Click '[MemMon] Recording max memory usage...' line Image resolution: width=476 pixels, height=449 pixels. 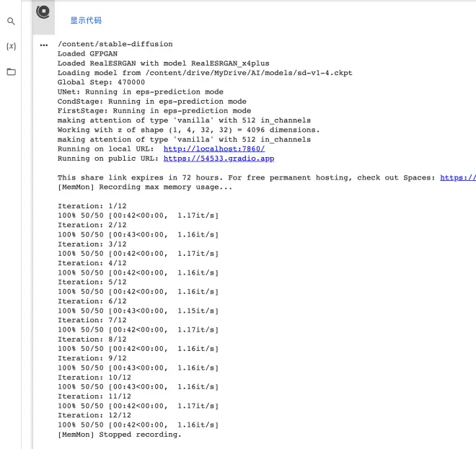tap(145, 187)
